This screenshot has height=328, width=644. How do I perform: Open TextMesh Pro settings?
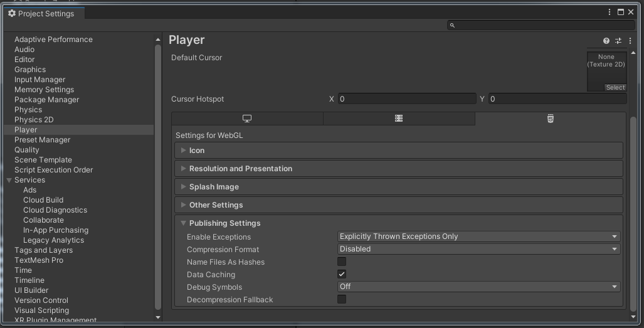(39, 260)
